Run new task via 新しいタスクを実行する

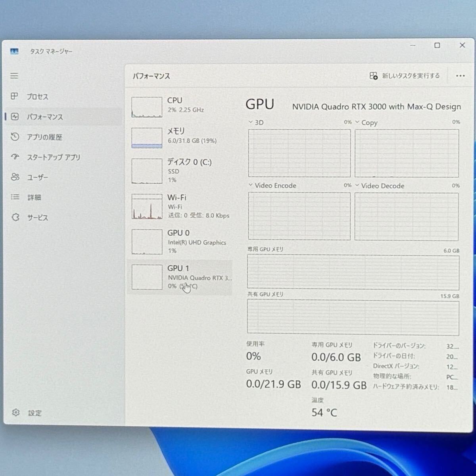404,76
